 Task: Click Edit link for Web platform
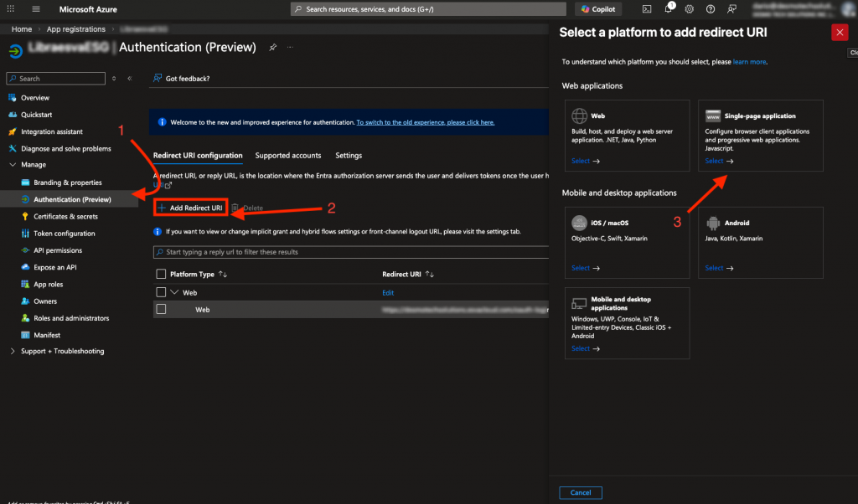388,293
